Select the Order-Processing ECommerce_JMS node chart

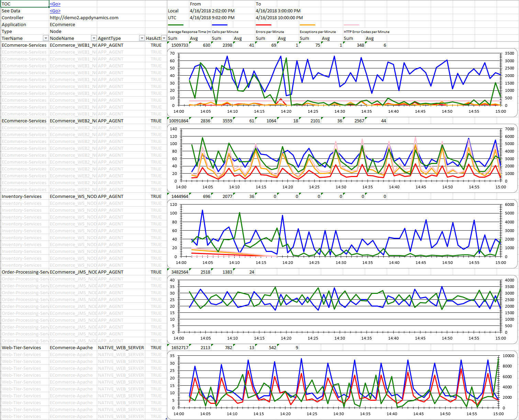(x=342, y=309)
